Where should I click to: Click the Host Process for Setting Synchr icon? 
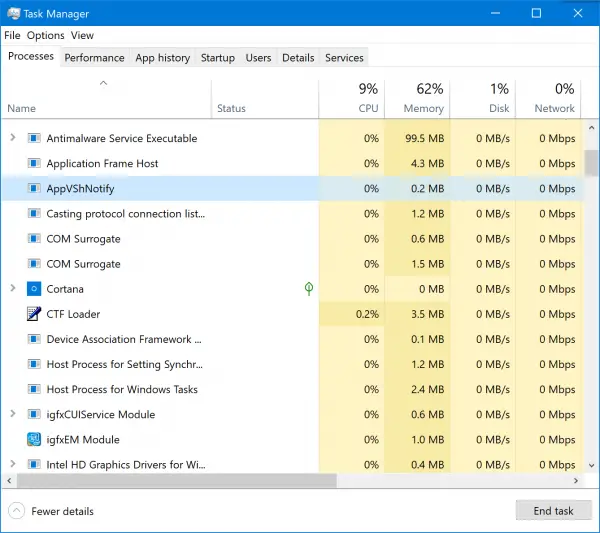point(34,364)
